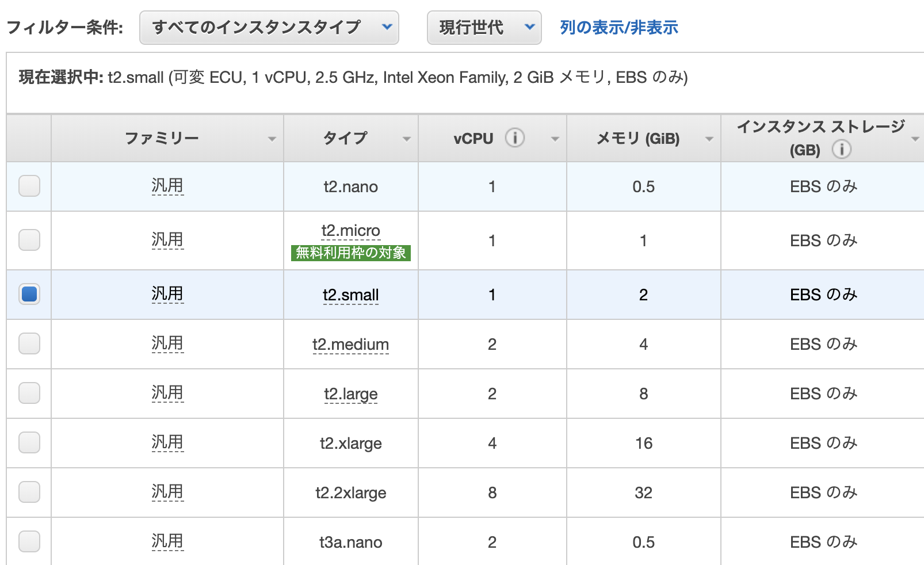Click the t2.nano type cell

coord(350,187)
